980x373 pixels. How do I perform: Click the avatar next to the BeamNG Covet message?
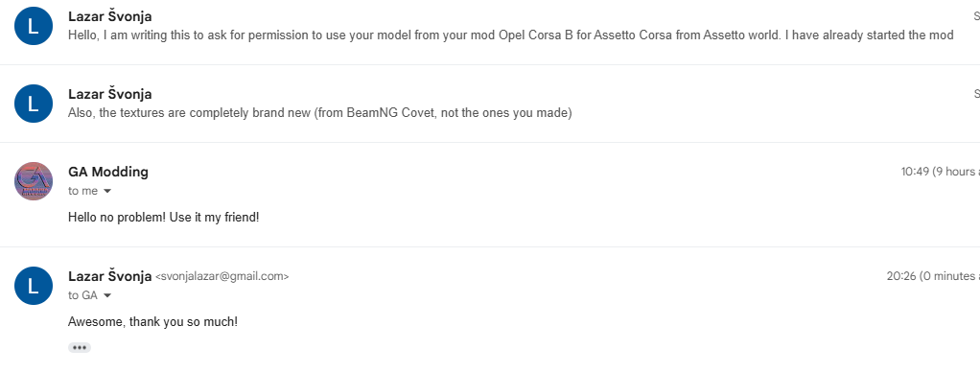click(x=34, y=104)
